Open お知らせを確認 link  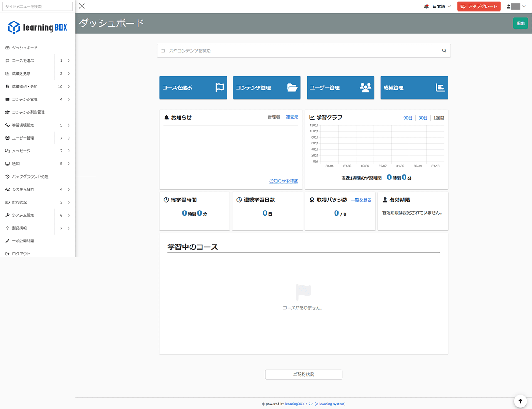pos(284,181)
